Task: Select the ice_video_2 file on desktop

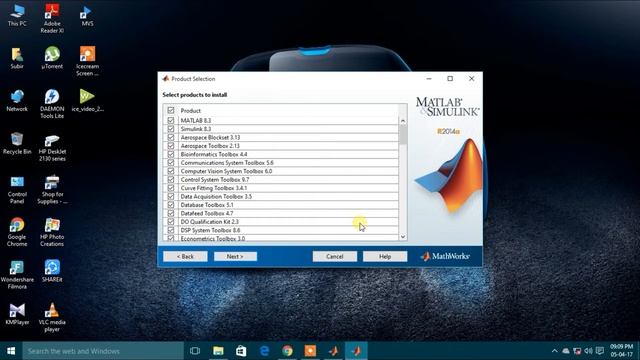Action: tap(87, 100)
